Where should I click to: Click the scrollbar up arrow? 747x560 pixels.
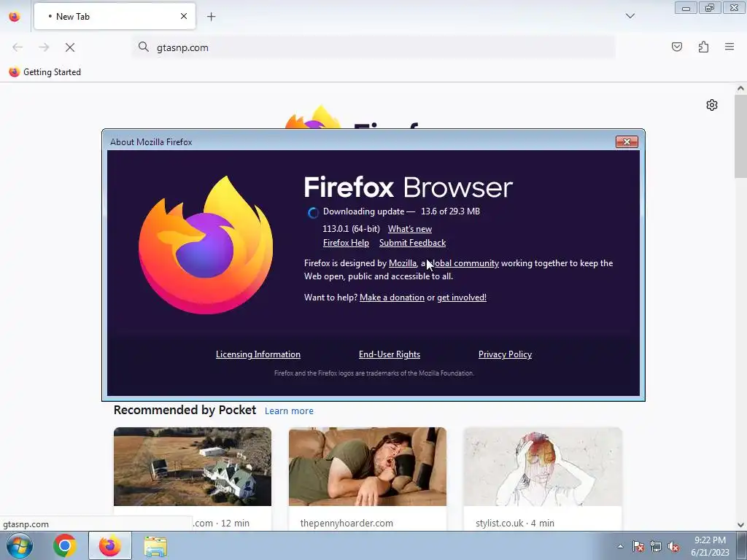pos(740,88)
